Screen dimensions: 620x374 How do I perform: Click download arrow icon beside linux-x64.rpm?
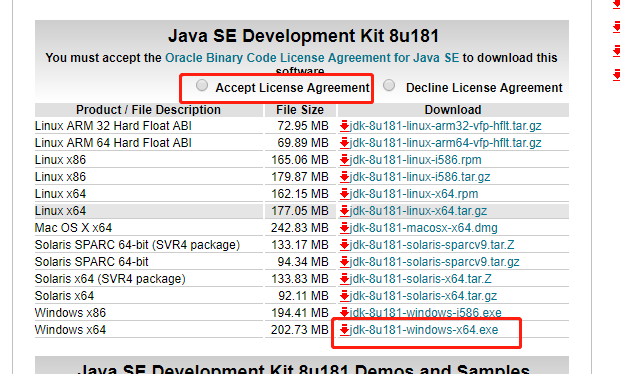point(344,194)
